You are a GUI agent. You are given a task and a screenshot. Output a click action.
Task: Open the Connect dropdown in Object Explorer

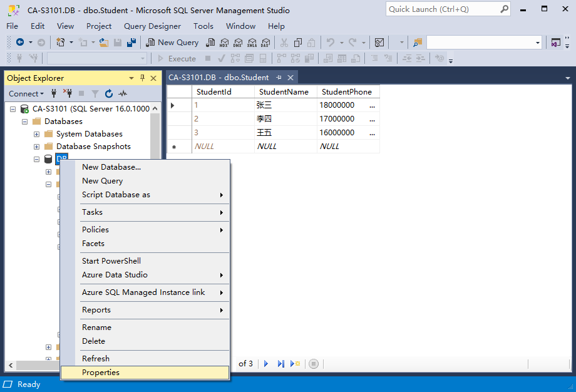tap(26, 94)
